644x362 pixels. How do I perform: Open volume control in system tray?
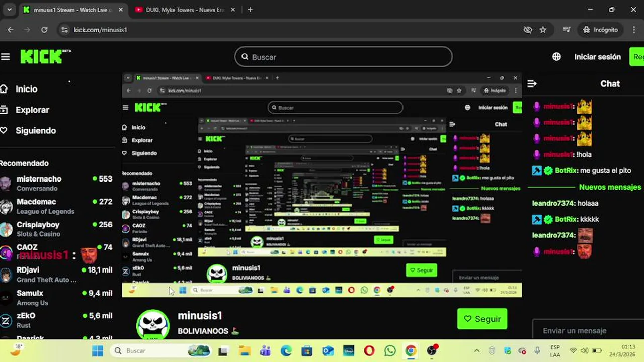click(x=585, y=351)
